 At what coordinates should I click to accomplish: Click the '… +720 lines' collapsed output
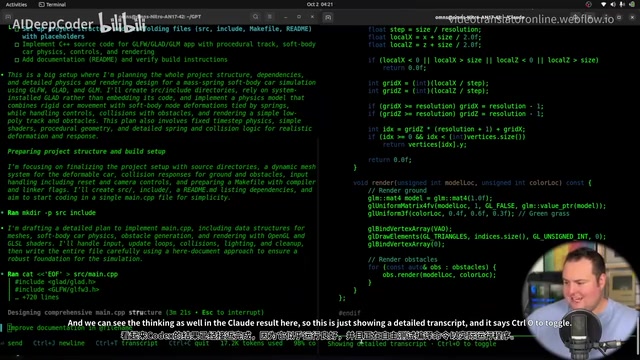(37, 297)
